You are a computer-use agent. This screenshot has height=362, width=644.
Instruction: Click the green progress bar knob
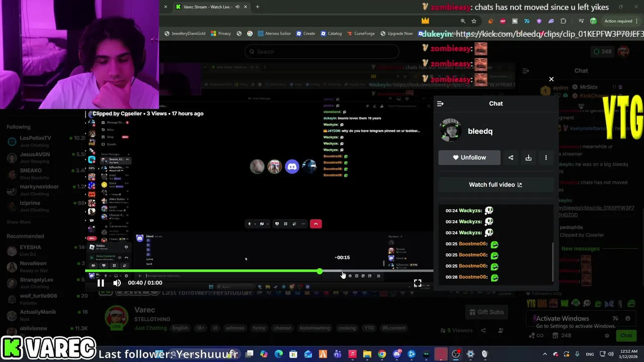(320, 271)
